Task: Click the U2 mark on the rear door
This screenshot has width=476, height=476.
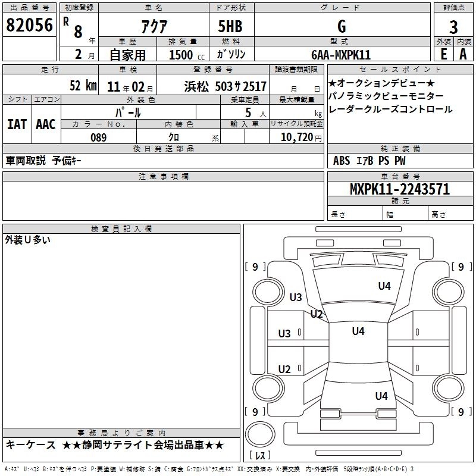Action: (284, 369)
